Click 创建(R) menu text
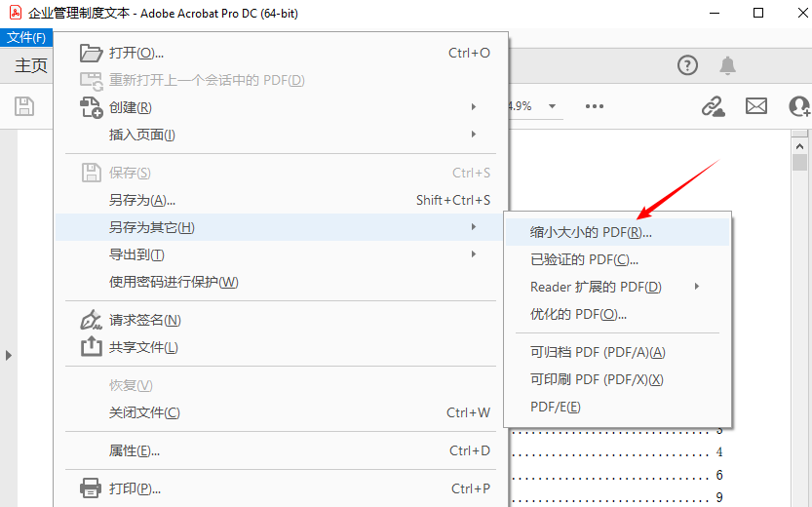The height and width of the screenshot is (507, 812). click(x=130, y=107)
